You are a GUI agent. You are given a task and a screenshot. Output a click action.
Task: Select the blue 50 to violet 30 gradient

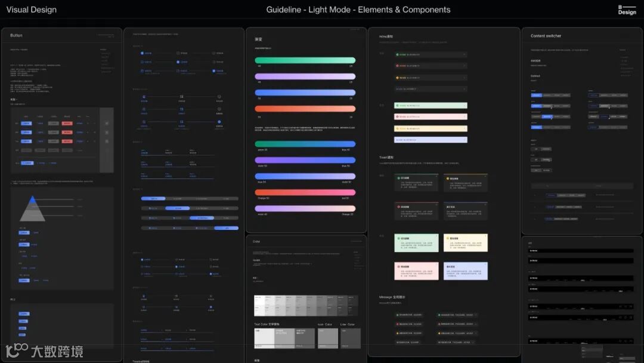305,176
